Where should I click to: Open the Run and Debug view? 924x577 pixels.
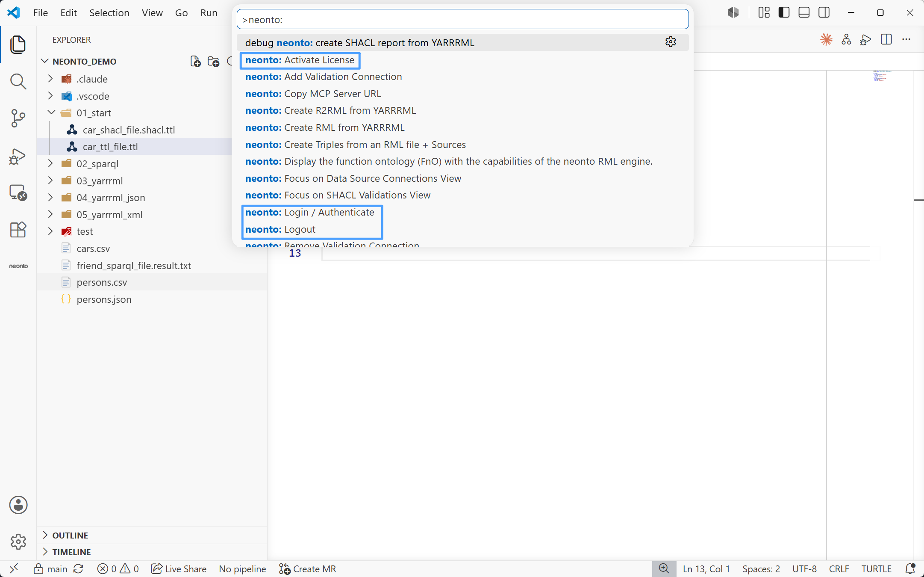click(x=18, y=156)
